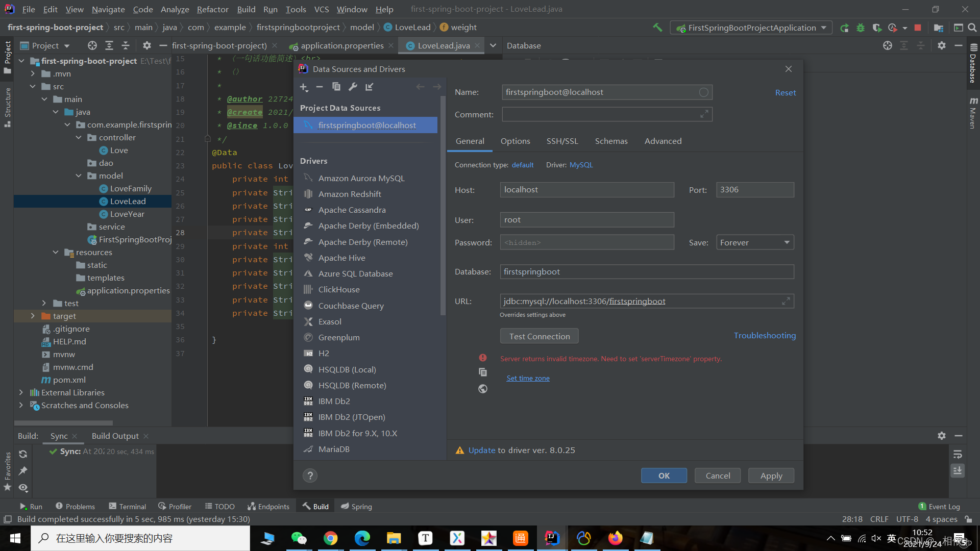The height and width of the screenshot is (551, 980).
Task: Switch to Build Output tab
Action: click(x=115, y=436)
